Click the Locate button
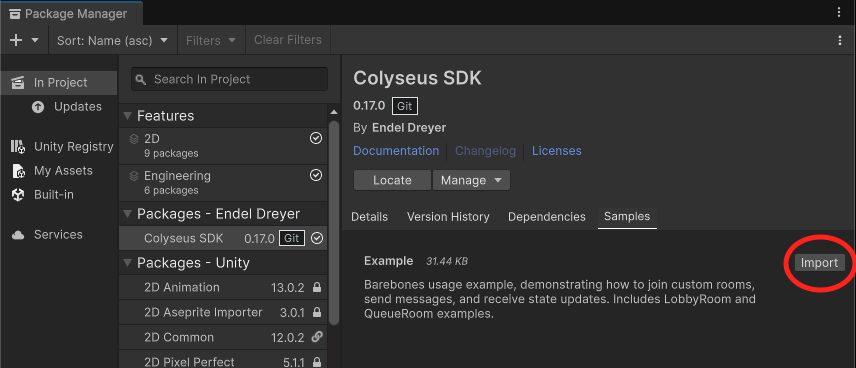The image size is (856, 368). pos(392,180)
